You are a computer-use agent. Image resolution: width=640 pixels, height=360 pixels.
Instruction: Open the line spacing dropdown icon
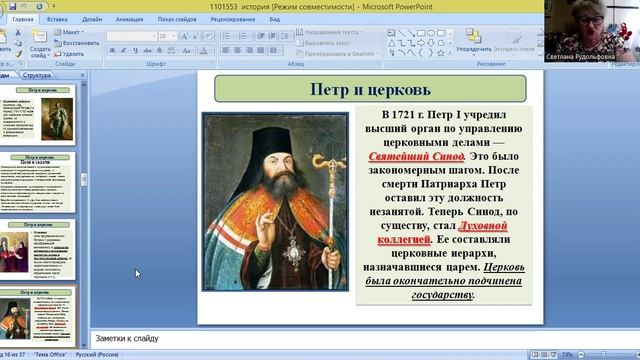(286, 36)
